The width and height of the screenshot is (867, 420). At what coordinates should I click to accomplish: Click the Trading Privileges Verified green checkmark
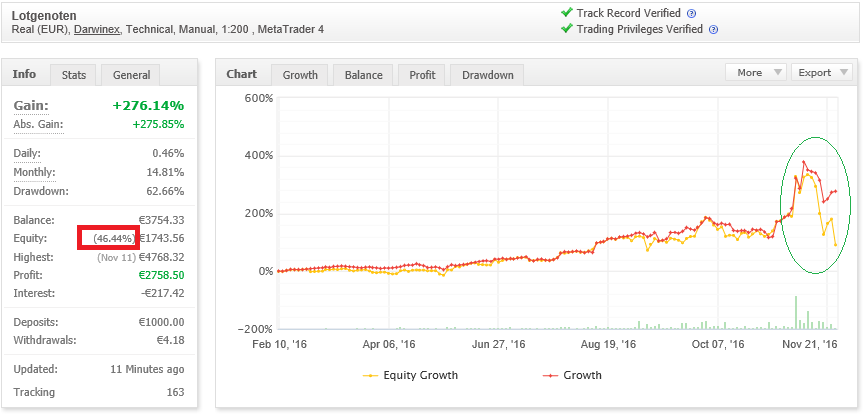coord(568,29)
